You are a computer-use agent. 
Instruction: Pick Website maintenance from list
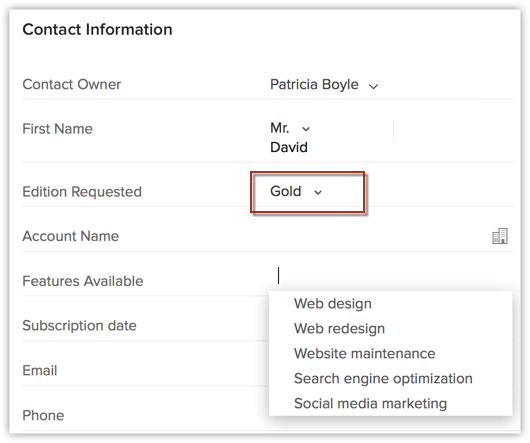pos(364,353)
